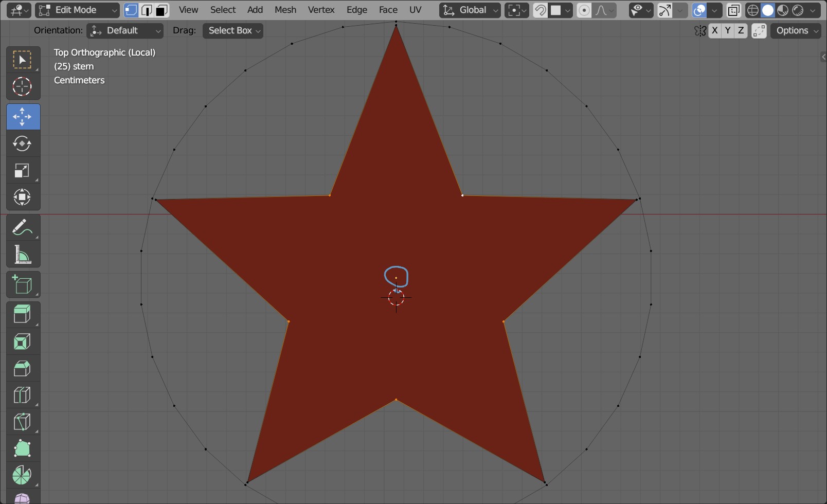Viewport: 827px width, 504px height.
Task: Choose the Inset Faces tool
Action: (23, 341)
